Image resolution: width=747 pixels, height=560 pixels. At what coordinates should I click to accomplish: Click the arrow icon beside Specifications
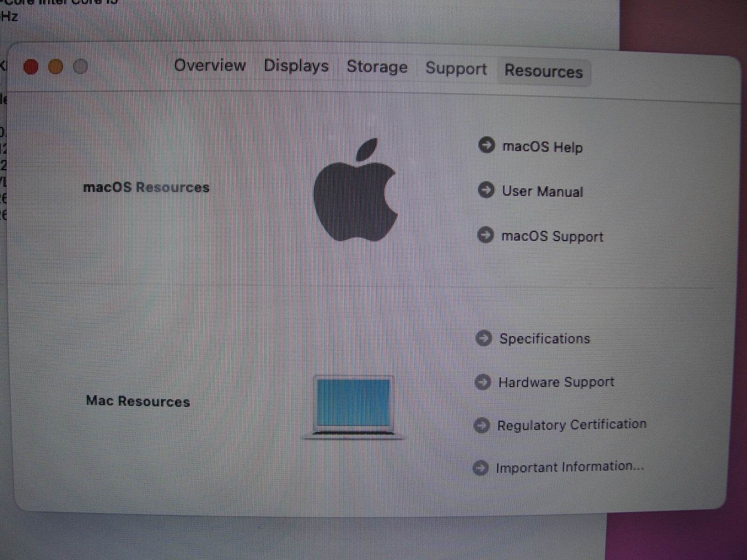pos(484,338)
